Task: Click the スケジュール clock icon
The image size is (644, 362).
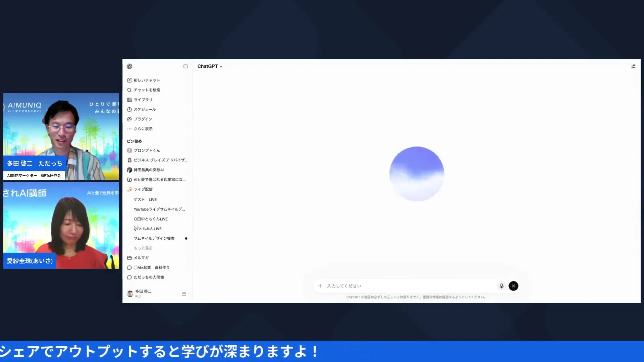Action: coord(129,109)
